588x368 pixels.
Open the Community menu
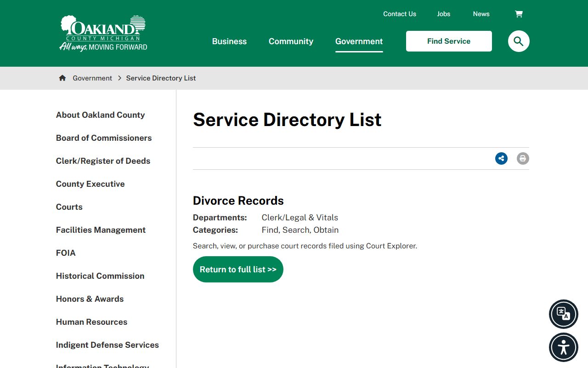291,41
